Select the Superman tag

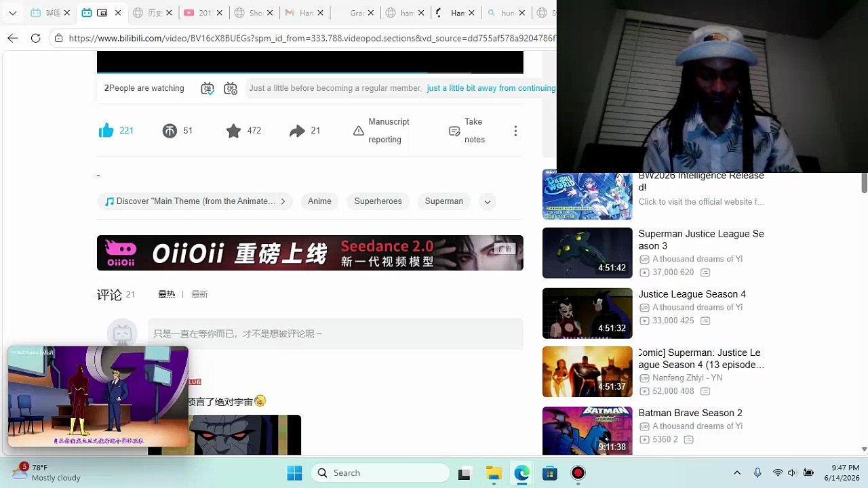444,201
